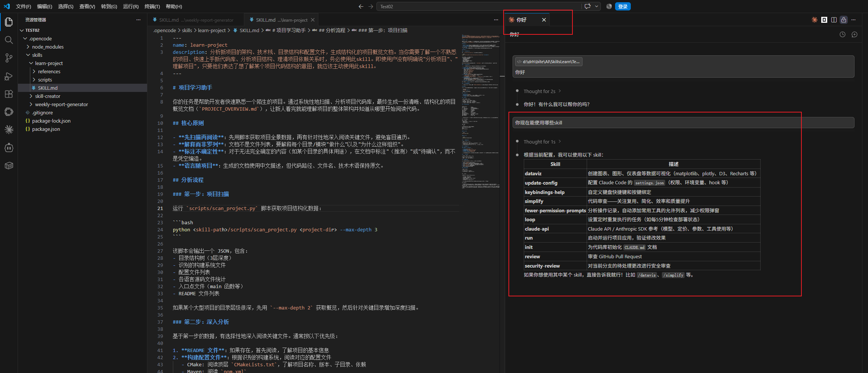868x373 pixels.
Task: Click the 'fewer-permission-prompts' table cell
Action: (555, 210)
